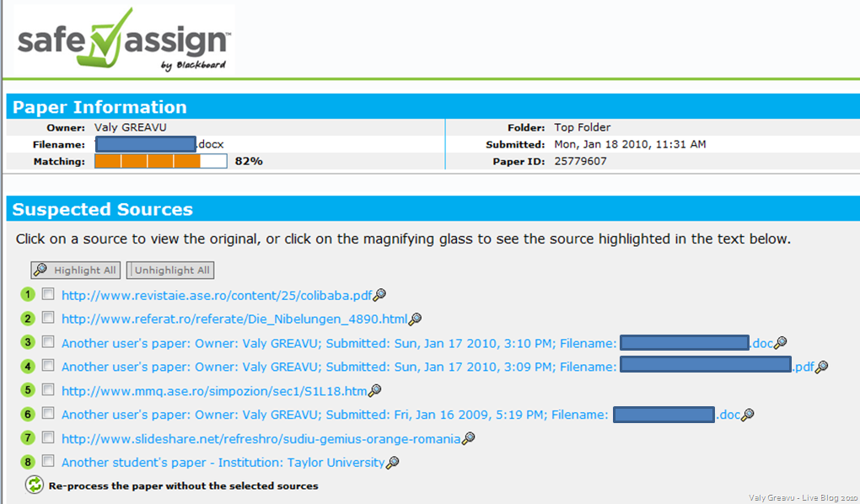Image resolution: width=860 pixels, height=504 pixels.
Task: Click magnifying glass for source 3 .doc paper
Action: (x=781, y=342)
